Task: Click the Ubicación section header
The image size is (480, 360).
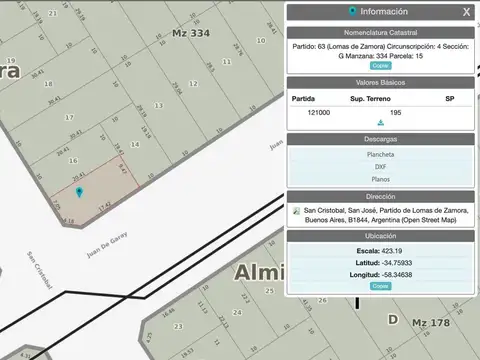Action: point(380,236)
